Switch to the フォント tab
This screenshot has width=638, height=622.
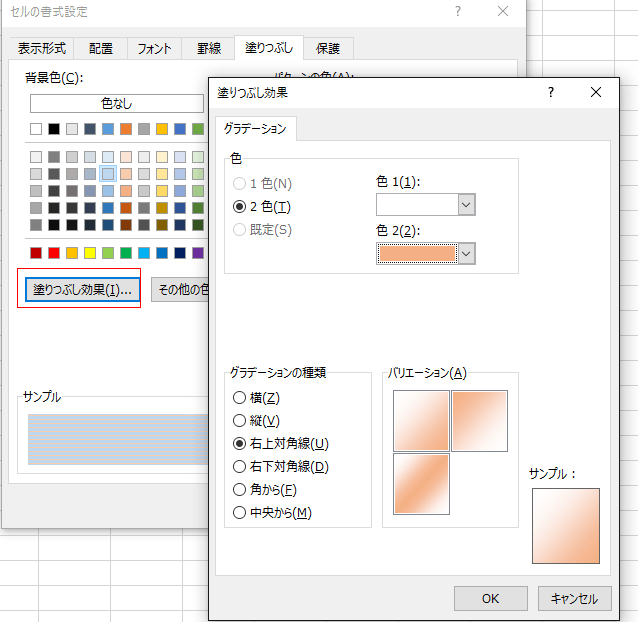tap(154, 48)
